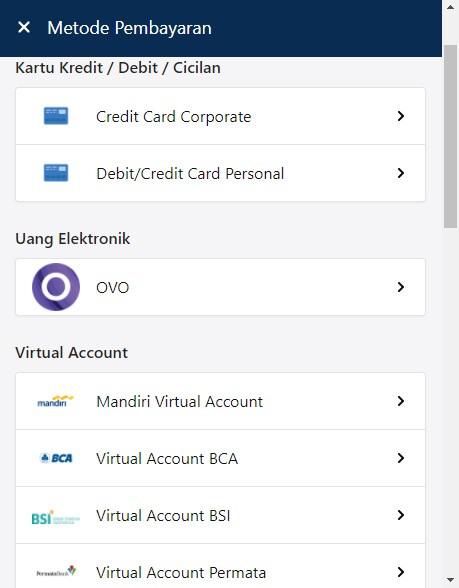Click the Mandiri bank logo
Image resolution: width=459 pixels, height=588 pixels.
tap(56, 401)
